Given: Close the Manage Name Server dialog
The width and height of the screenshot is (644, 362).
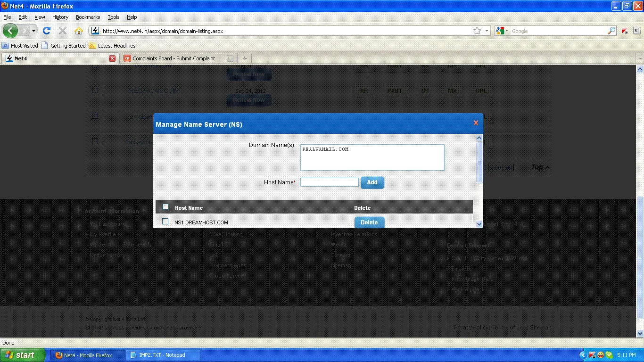Looking at the screenshot, I should click(476, 123).
